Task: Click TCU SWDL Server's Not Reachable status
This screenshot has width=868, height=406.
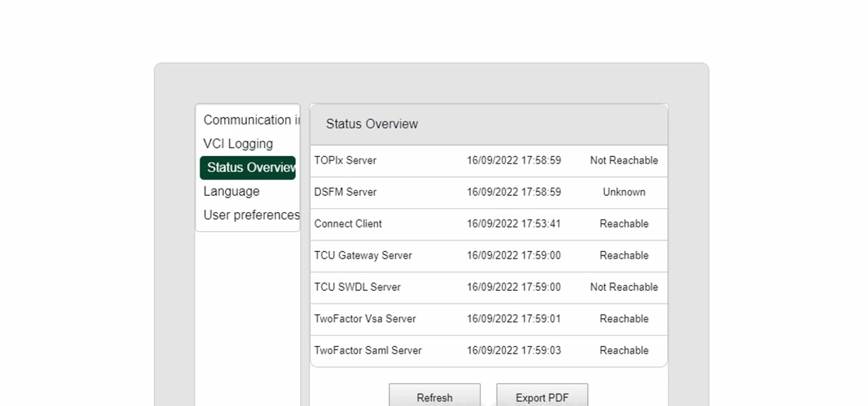Action: (624, 287)
